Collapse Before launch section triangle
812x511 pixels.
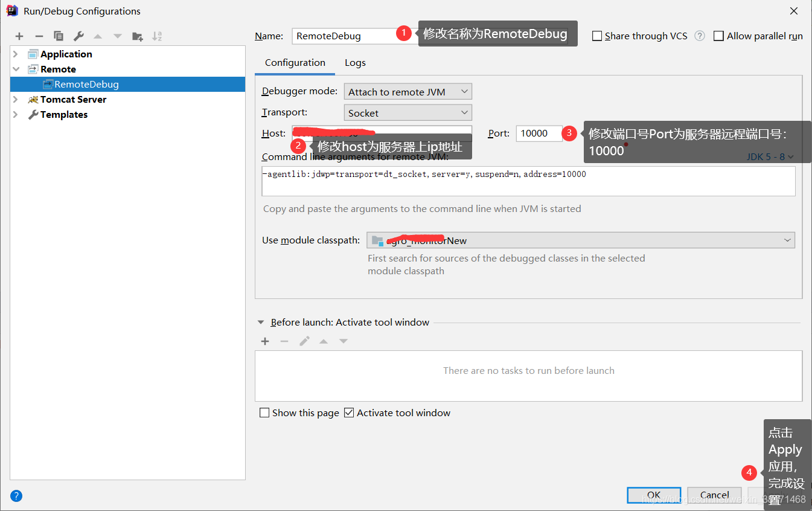261,323
